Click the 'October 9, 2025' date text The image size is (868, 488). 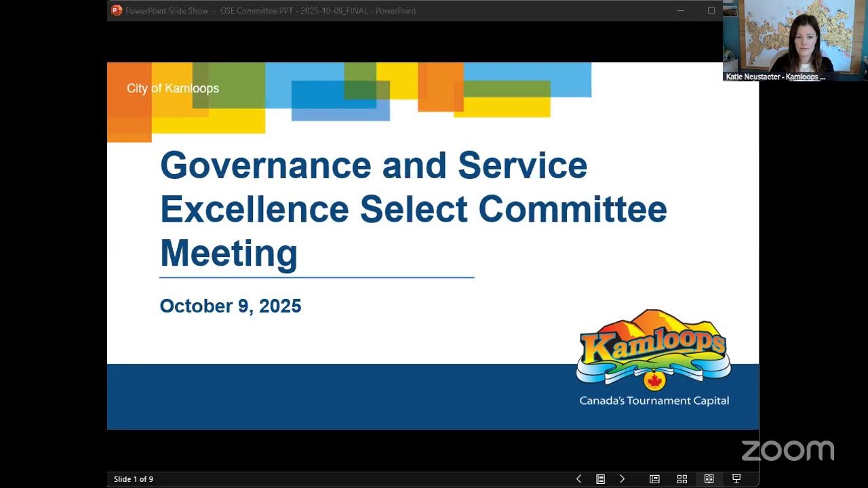(231, 306)
